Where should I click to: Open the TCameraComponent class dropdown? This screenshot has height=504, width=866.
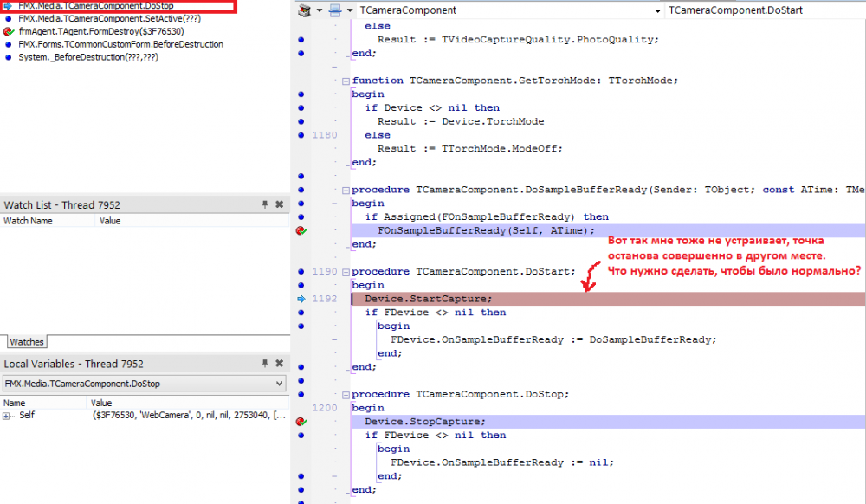click(657, 10)
